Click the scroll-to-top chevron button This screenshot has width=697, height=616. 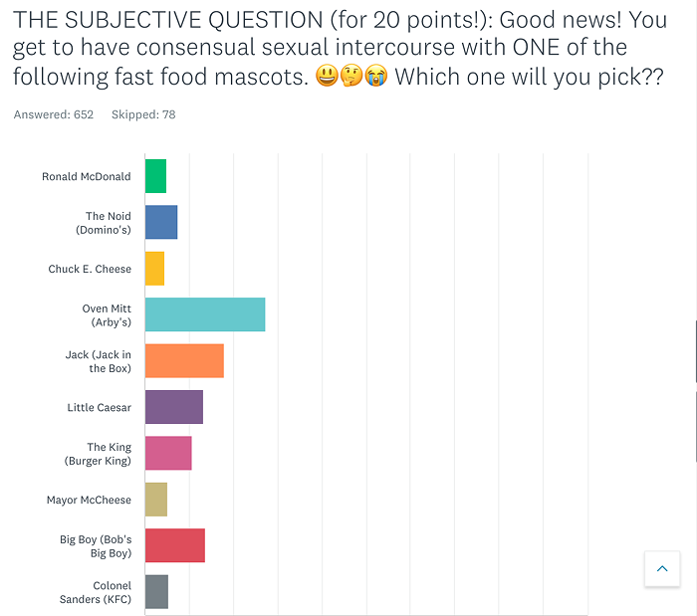pyautogui.click(x=662, y=568)
